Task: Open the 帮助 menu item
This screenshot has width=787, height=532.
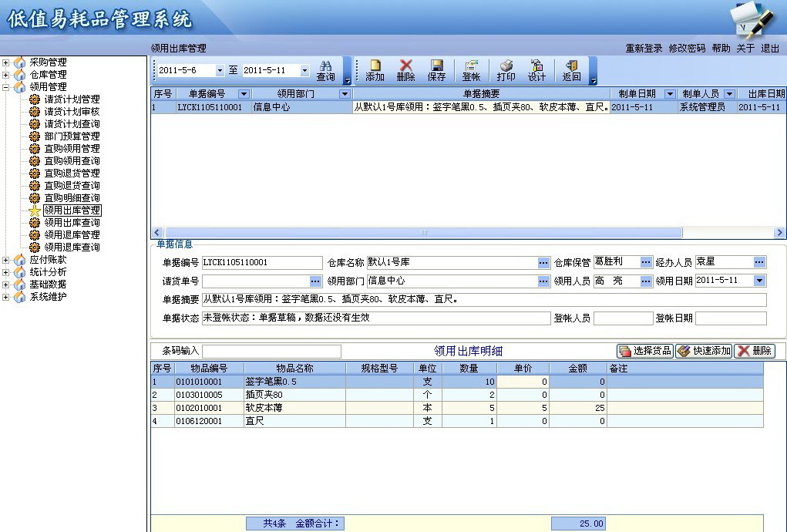Action: click(x=721, y=48)
